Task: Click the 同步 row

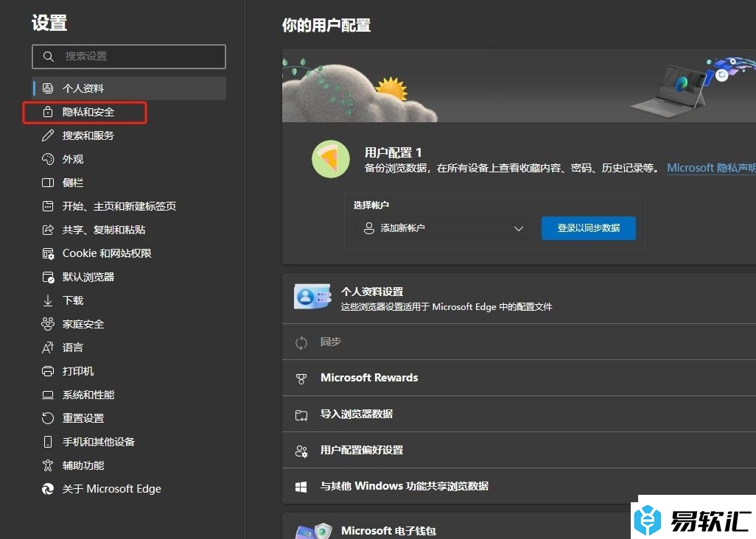Action: (519, 342)
